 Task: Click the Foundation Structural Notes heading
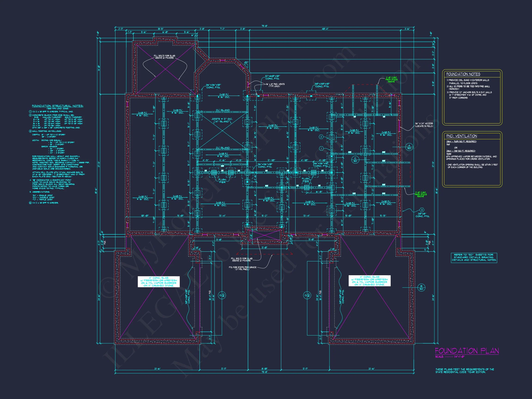(x=57, y=106)
